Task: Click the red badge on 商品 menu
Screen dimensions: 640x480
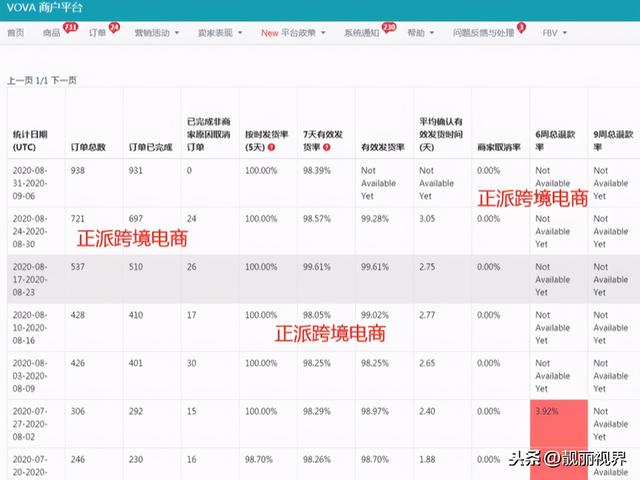Action: click(x=71, y=26)
